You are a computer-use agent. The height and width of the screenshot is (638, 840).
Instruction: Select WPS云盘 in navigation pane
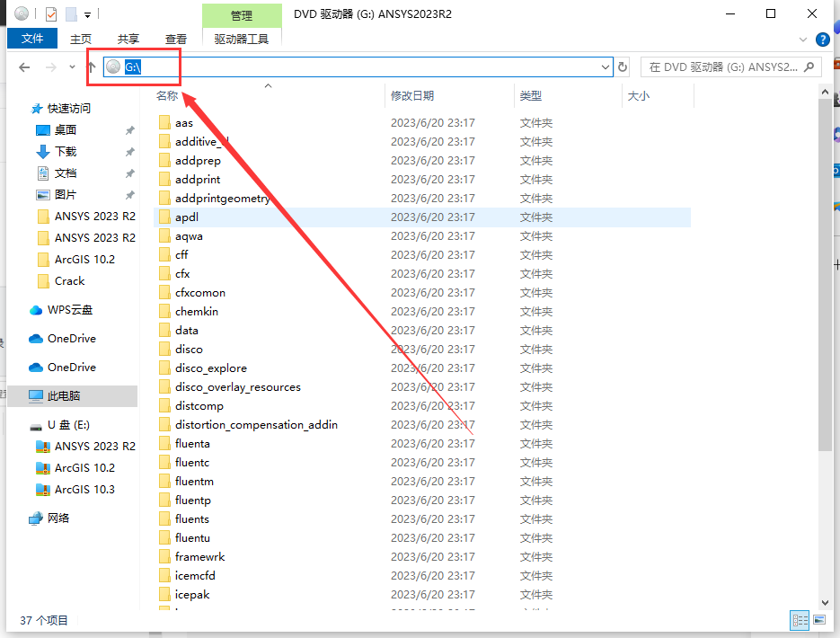61,310
